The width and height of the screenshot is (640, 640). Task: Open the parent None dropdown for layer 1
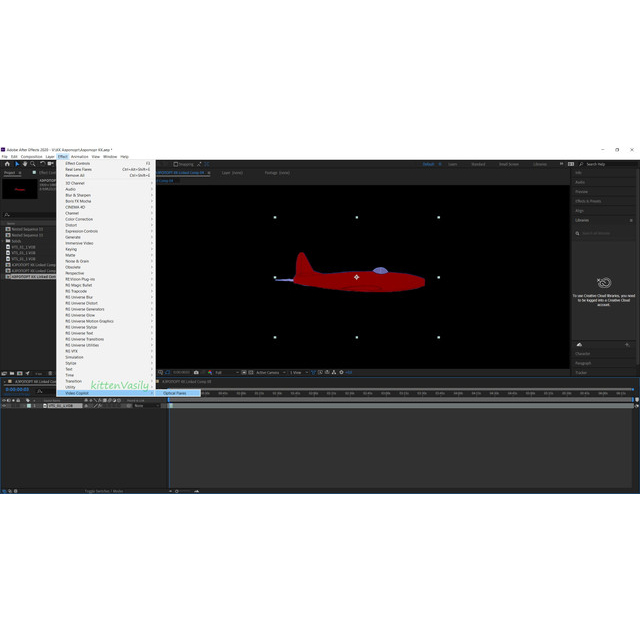click(147, 406)
